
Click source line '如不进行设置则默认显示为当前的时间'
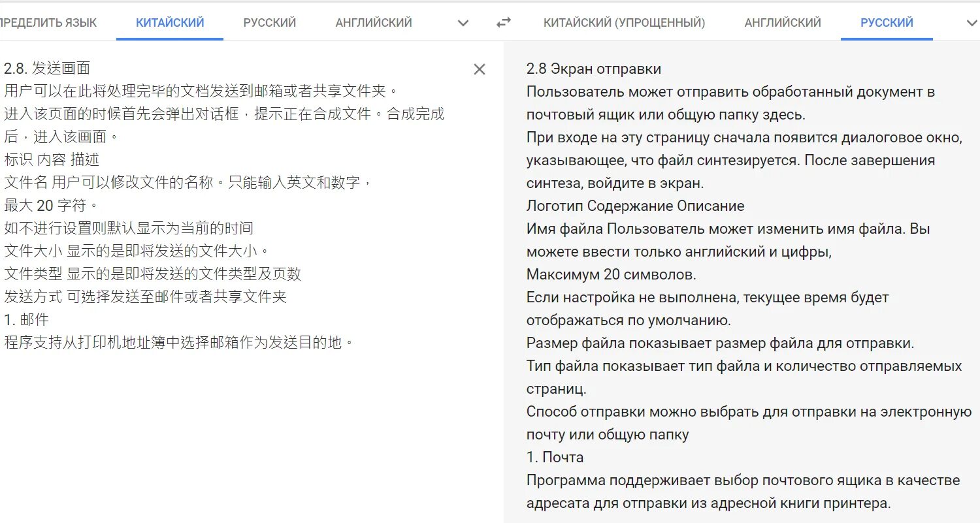click(129, 229)
